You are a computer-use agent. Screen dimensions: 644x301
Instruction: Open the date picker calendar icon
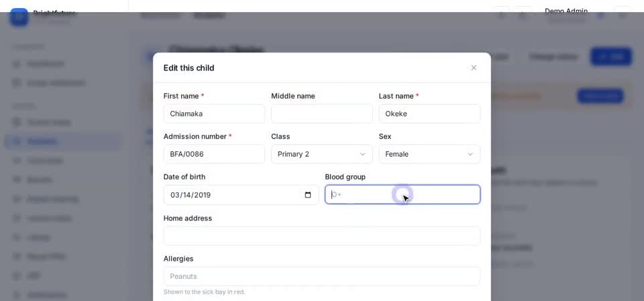click(308, 195)
